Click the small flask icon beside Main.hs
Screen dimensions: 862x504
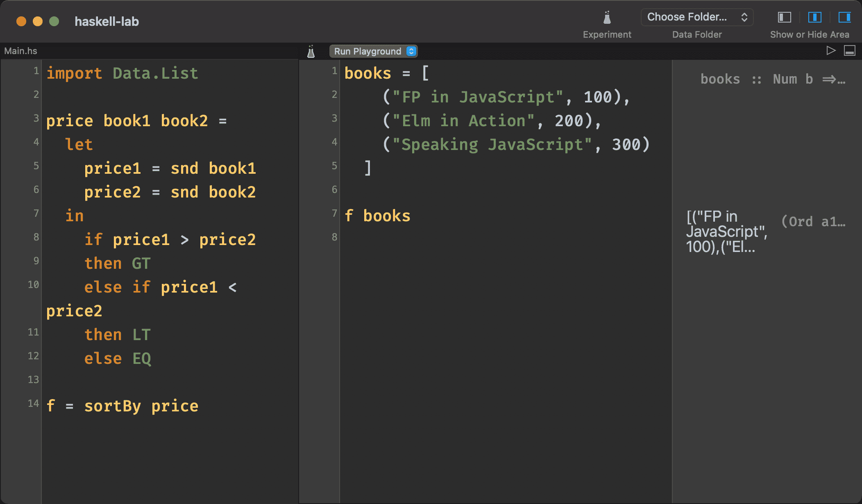click(x=311, y=51)
